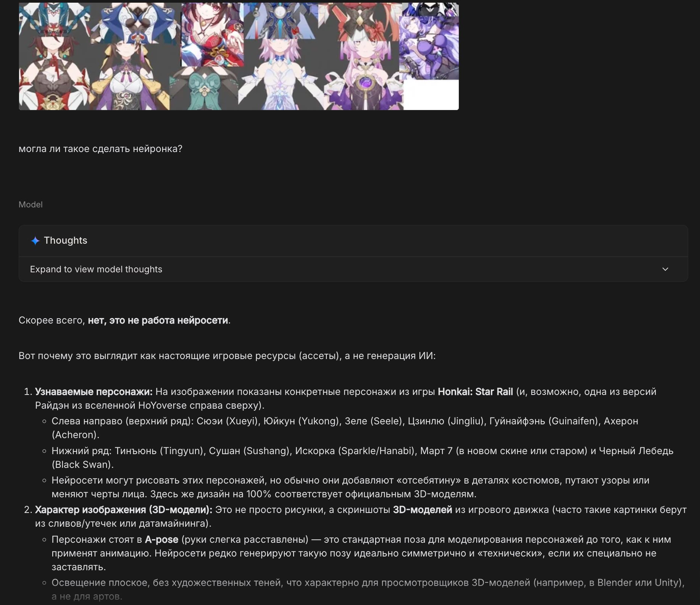Click bold text 'нет, это не работа нейросети'
Image resolution: width=700 pixels, height=605 pixels.
pyautogui.click(x=158, y=320)
